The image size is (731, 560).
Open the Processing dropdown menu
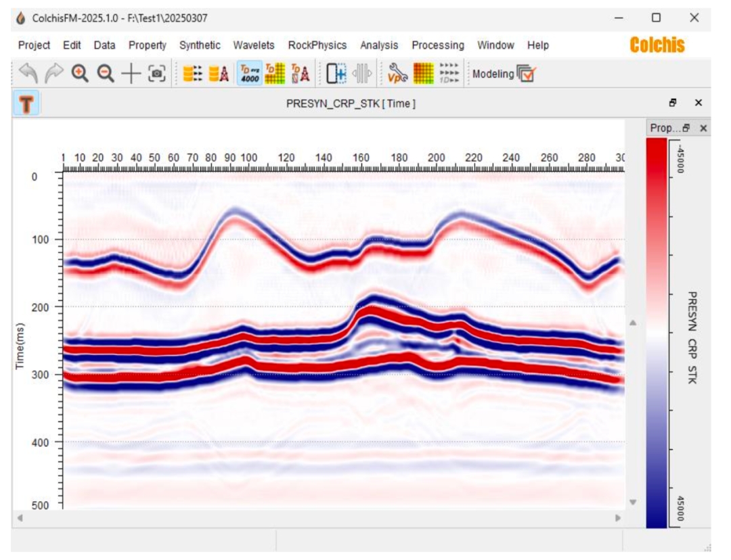pyautogui.click(x=438, y=45)
